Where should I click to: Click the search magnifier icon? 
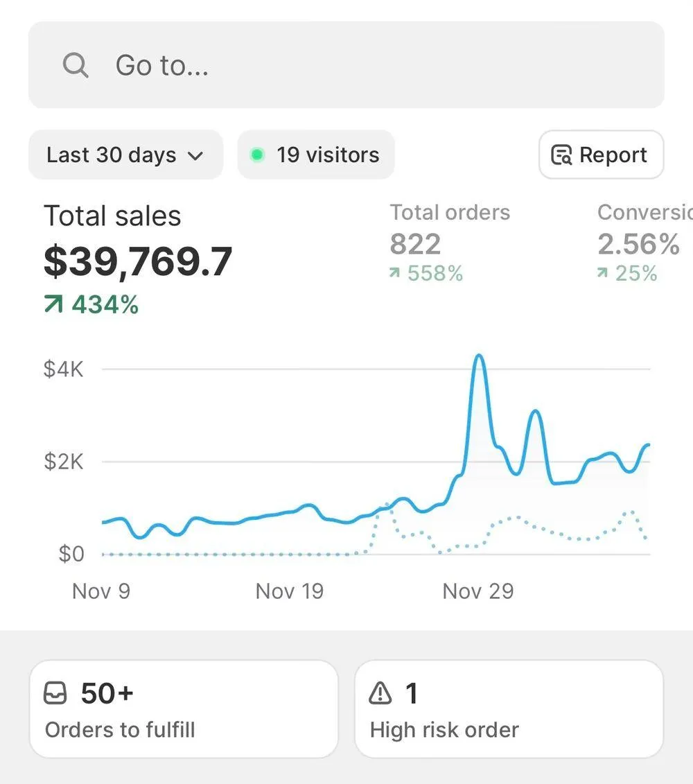76,66
